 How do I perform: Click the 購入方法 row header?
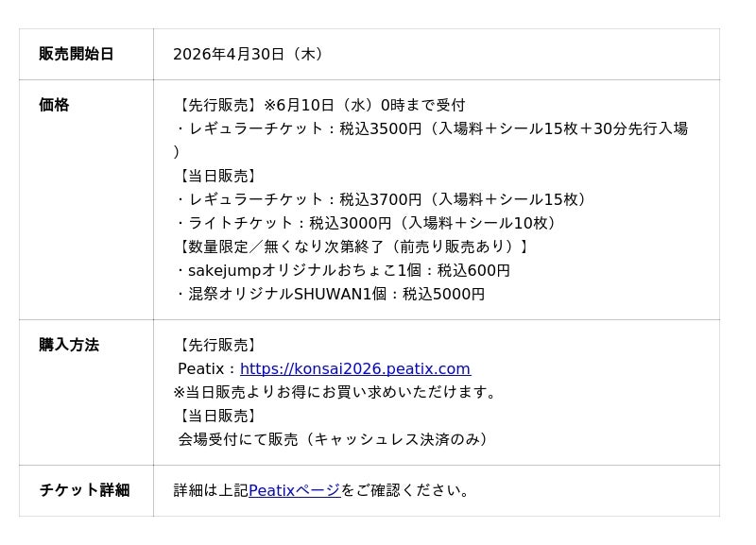[x=69, y=345]
